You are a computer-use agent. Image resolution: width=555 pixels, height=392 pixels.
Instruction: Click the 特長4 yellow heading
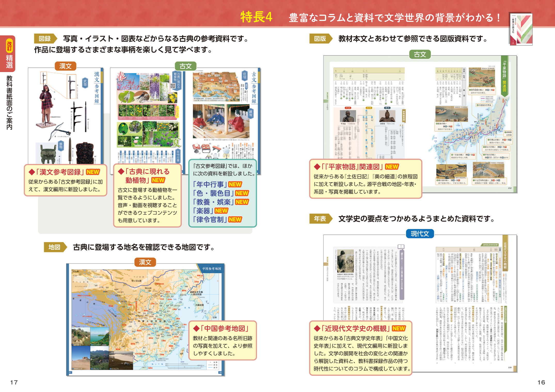click(256, 17)
